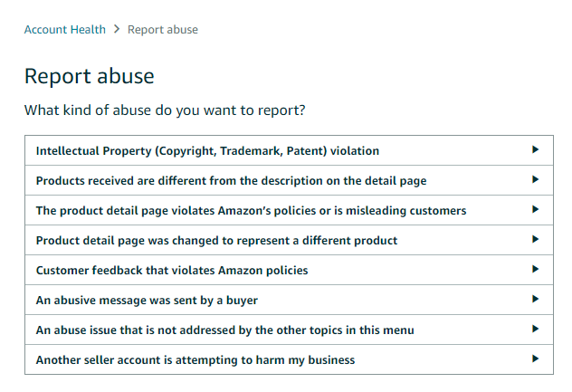The height and width of the screenshot is (392, 572).
Task: Click arrow icon beside Another seller account row
Action: pyautogui.click(x=535, y=359)
